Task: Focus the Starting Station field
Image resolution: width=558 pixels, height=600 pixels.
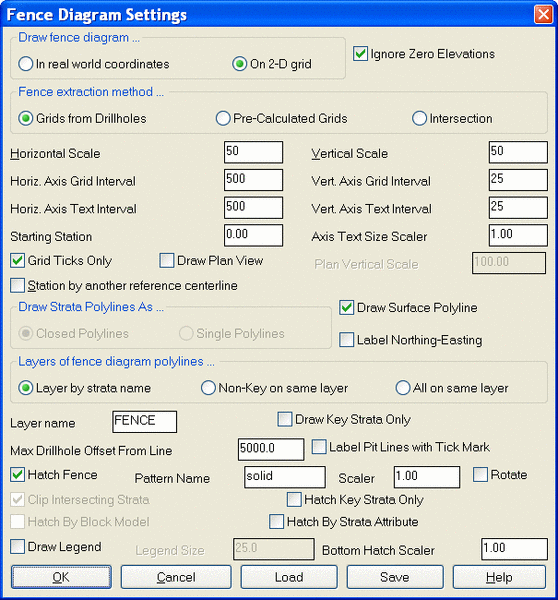Action: click(253, 235)
